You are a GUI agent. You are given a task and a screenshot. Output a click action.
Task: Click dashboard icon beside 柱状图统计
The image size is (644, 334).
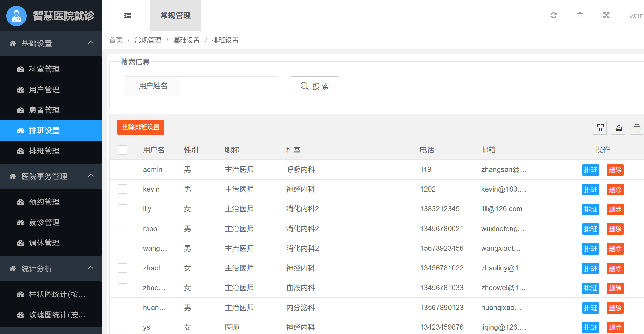[21, 294]
